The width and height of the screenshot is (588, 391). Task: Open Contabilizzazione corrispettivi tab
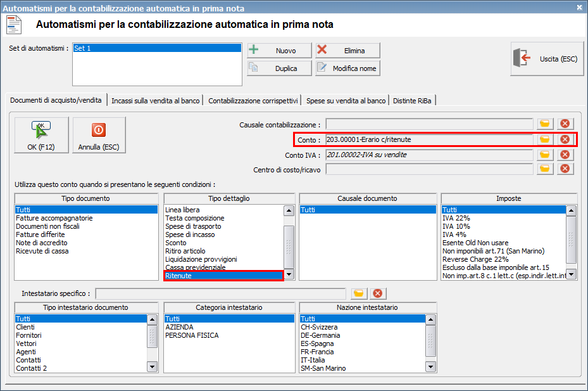(253, 101)
